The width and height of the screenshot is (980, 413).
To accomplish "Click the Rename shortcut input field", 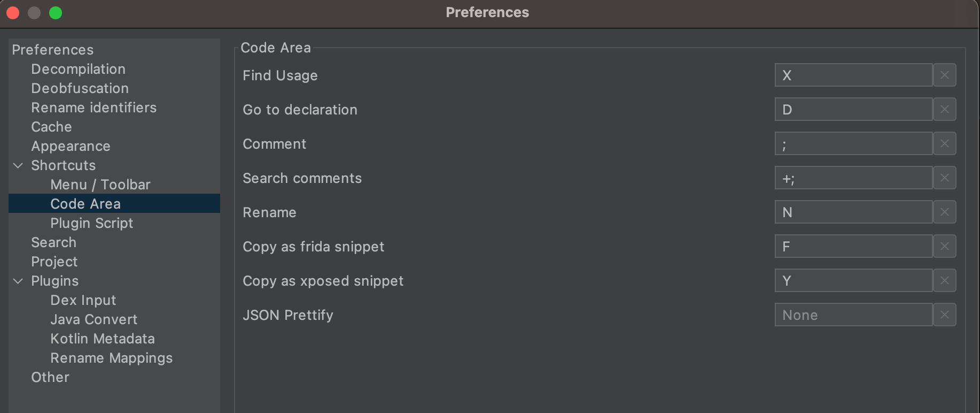I will 853,212.
